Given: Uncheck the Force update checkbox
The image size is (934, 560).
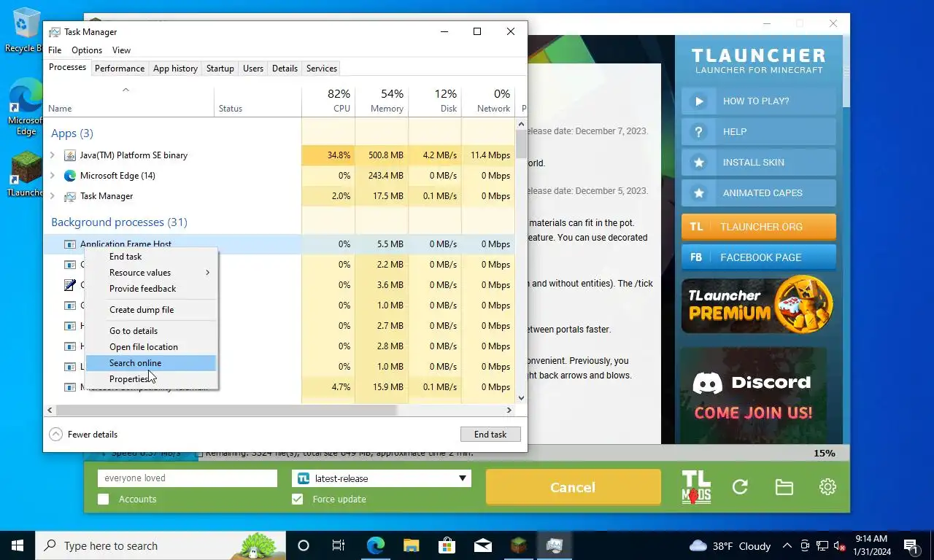Looking at the screenshot, I should pos(298,499).
